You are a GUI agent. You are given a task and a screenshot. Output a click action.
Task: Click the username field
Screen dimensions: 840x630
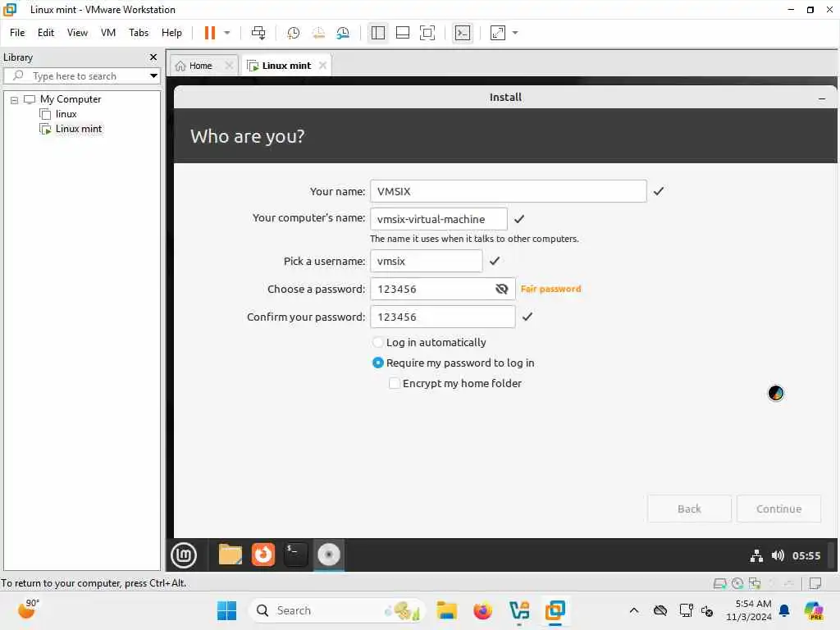click(x=426, y=261)
